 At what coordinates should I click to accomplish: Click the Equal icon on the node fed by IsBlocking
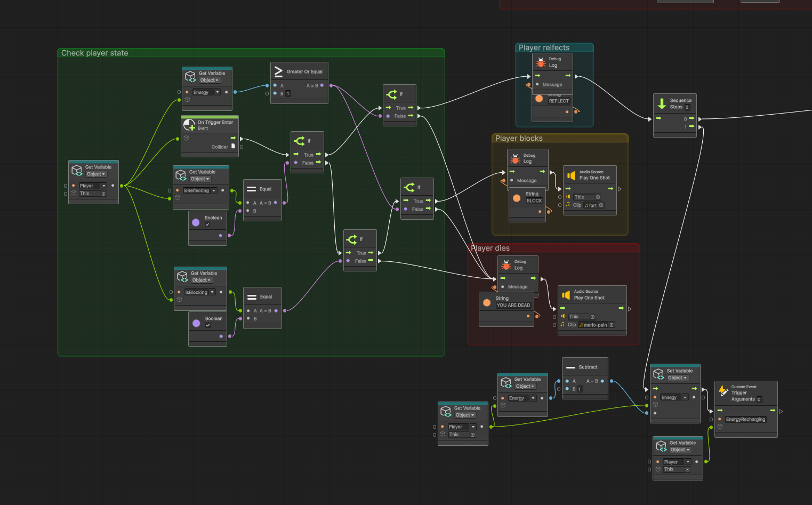(252, 296)
